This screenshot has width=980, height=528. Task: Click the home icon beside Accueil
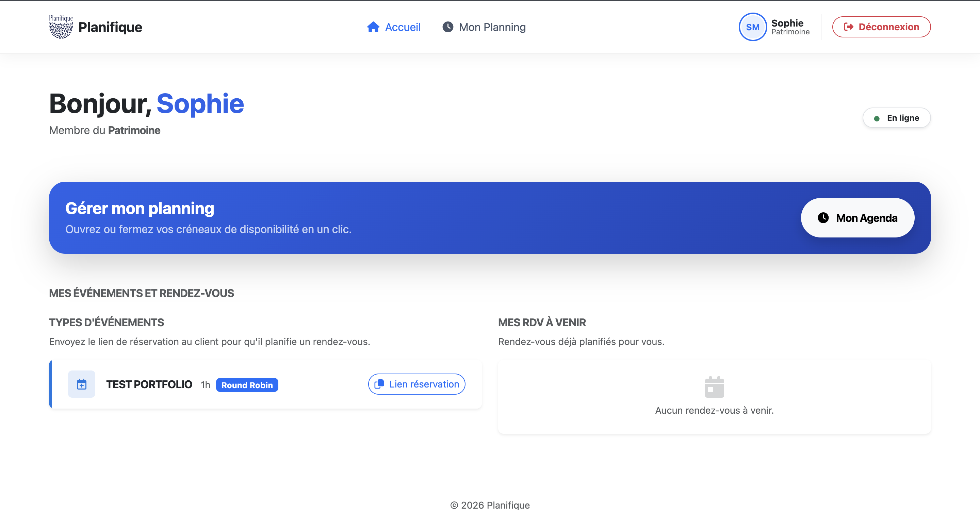pyautogui.click(x=373, y=27)
